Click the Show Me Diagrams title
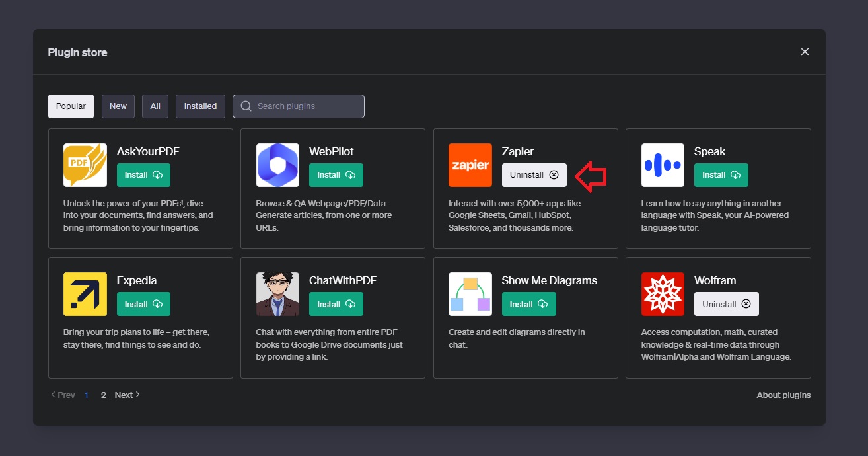 [x=550, y=280]
